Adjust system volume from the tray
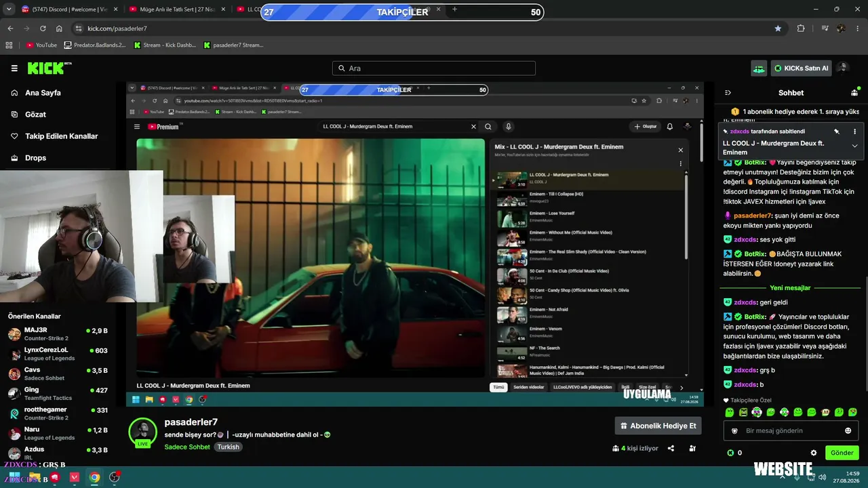 tap(822, 477)
